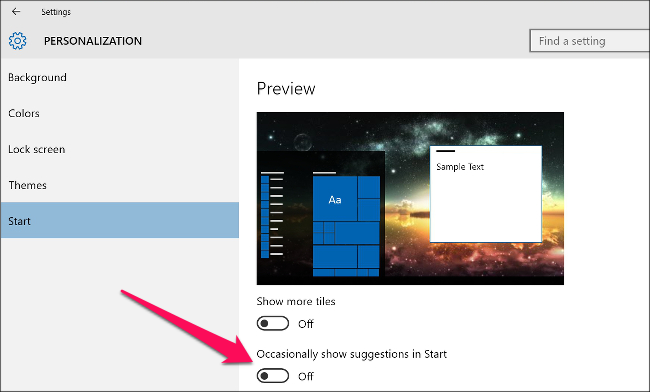The width and height of the screenshot is (650, 392).
Task: Click the Occasionally show suggestions in Start label
Action: point(352,354)
